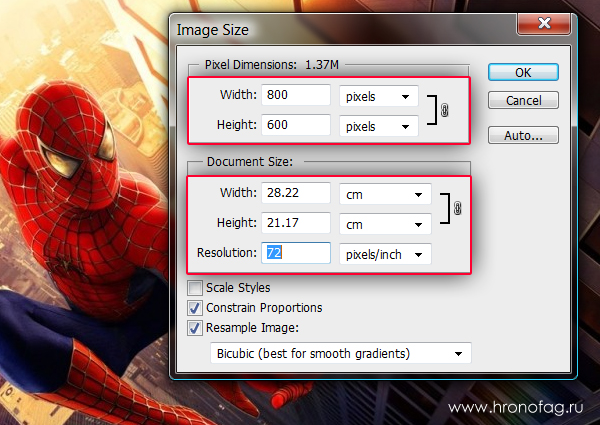Select the document Height field showing 21.17

click(295, 224)
